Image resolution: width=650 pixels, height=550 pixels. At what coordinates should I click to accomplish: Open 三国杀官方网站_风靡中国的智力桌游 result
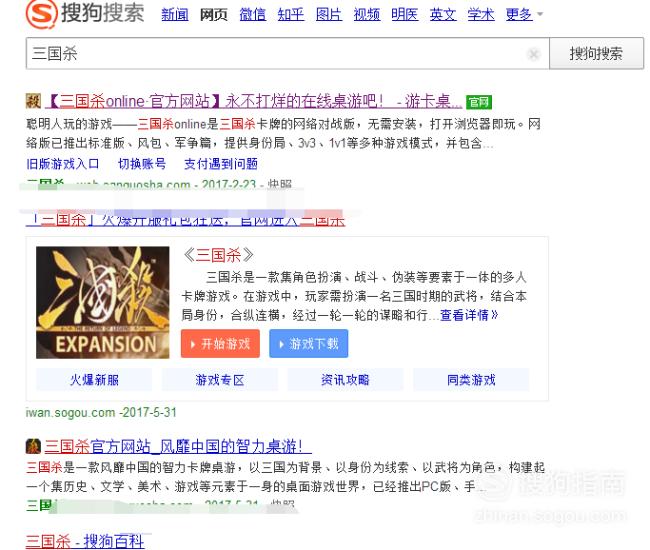178,447
